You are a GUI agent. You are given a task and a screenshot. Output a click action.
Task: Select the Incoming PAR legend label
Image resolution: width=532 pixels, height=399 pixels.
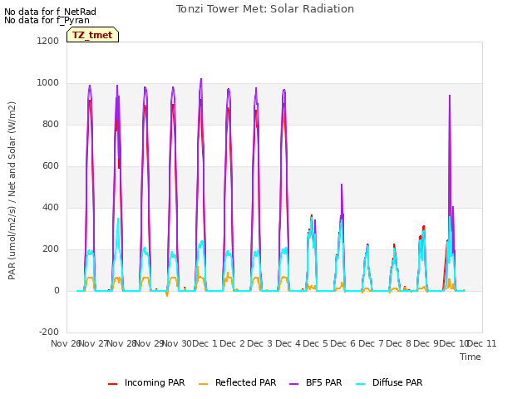(x=155, y=382)
